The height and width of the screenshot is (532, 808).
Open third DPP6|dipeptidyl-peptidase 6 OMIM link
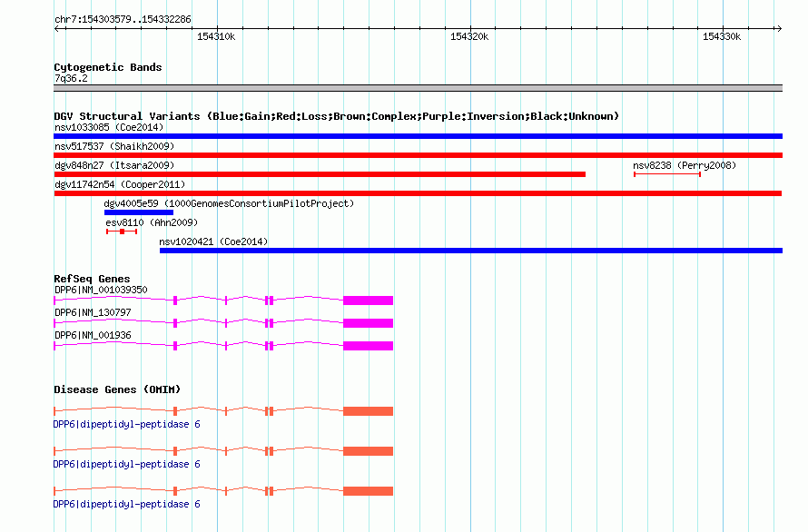(127, 504)
